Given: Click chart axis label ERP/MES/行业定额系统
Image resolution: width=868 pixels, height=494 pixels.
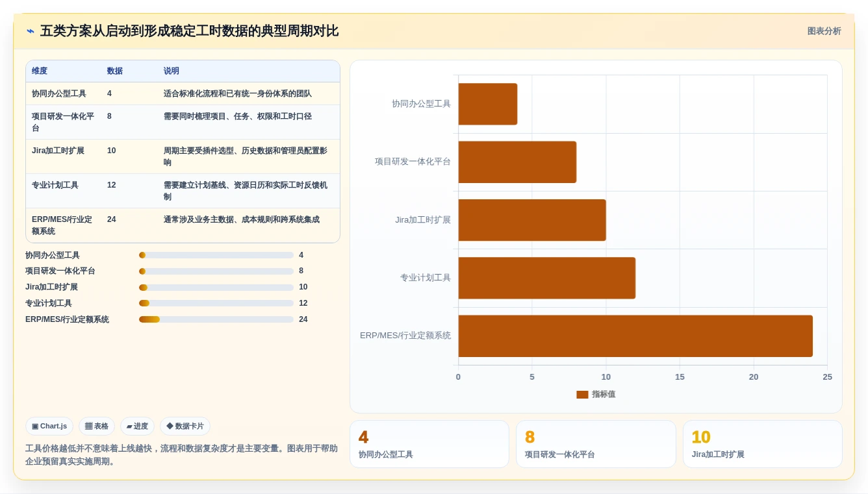Looking at the screenshot, I should coord(405,336).
